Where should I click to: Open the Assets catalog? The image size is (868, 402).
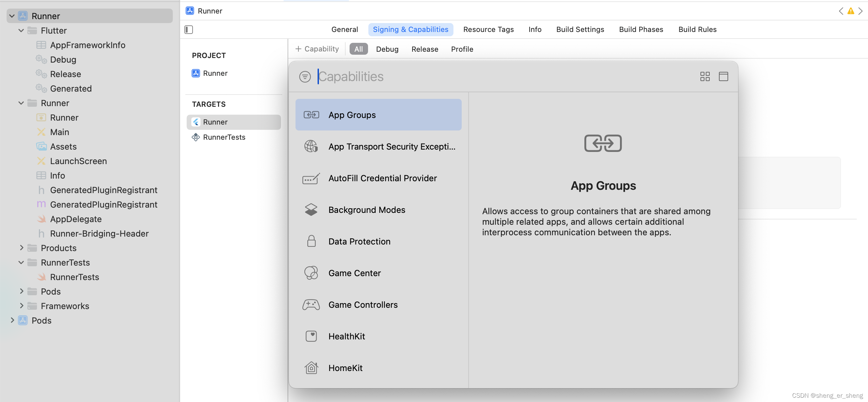pyautogui.click(x=63, y=146)
